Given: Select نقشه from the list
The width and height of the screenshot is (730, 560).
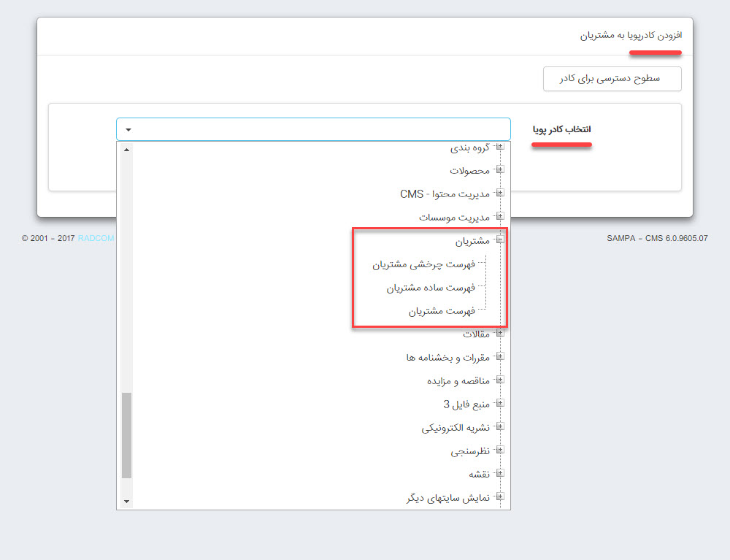Looking at the screenshot, I should click(x=478, y=473).
